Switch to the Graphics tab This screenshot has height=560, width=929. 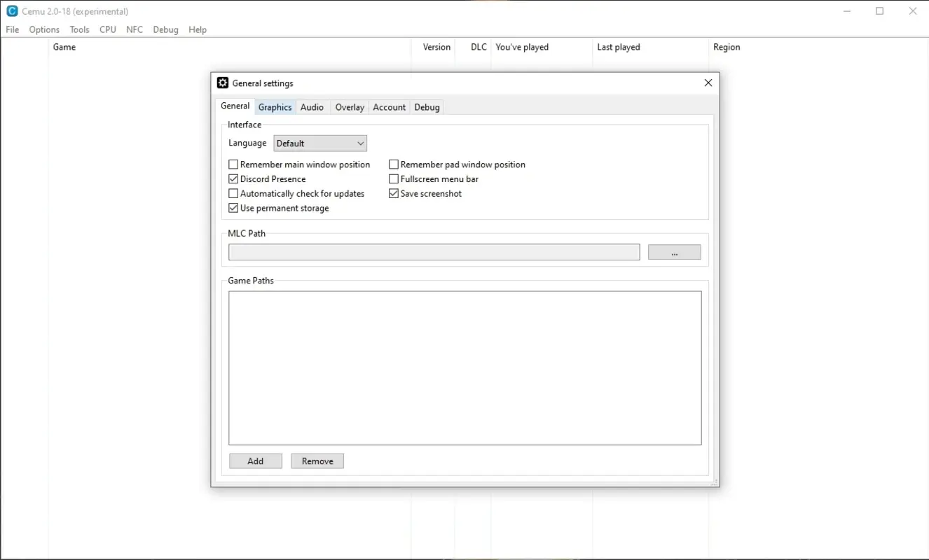point(275,106)
